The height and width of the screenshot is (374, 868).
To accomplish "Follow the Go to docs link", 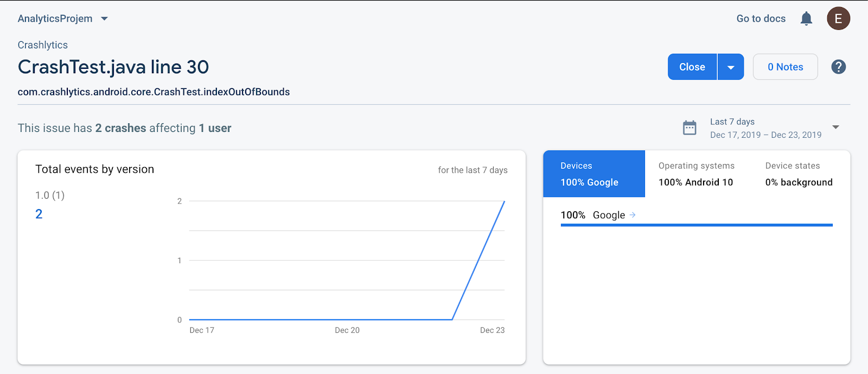I will point(761,19).
